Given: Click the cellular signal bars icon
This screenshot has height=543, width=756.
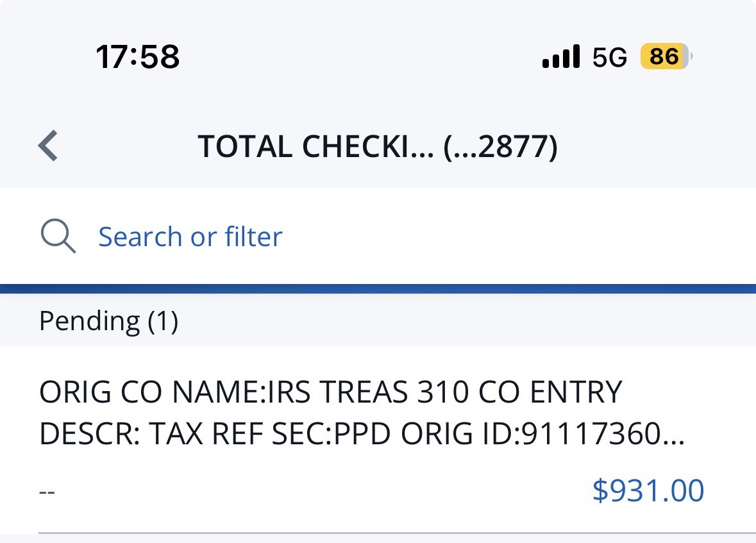Looking at the screenshot, I should (x=560, y=57).
